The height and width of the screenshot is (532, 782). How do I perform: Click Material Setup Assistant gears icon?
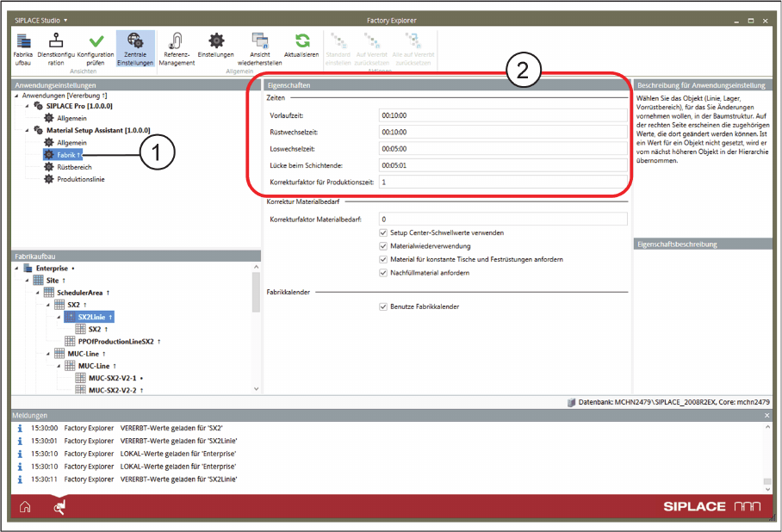(39, 130)
